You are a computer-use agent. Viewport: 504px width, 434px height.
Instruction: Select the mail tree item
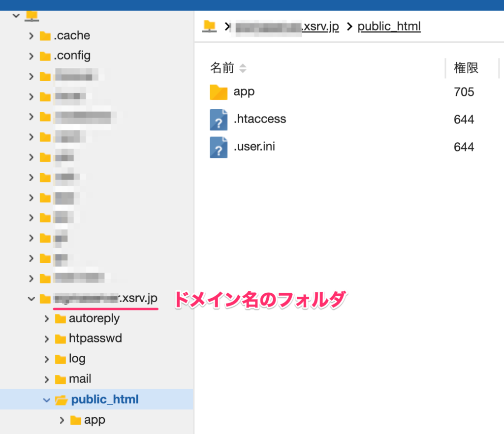pyautogui.click(x=80, y=379)
